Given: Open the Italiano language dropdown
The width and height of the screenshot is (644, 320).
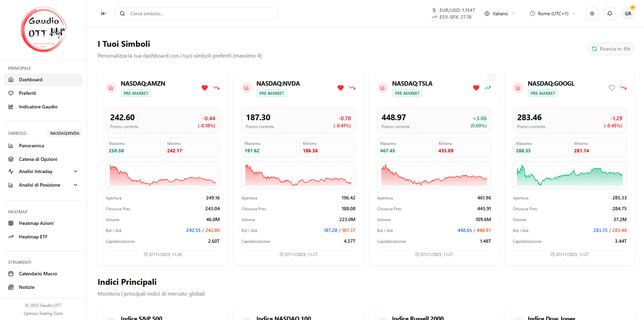Looking at the screenshot, I should click(500, 13).
